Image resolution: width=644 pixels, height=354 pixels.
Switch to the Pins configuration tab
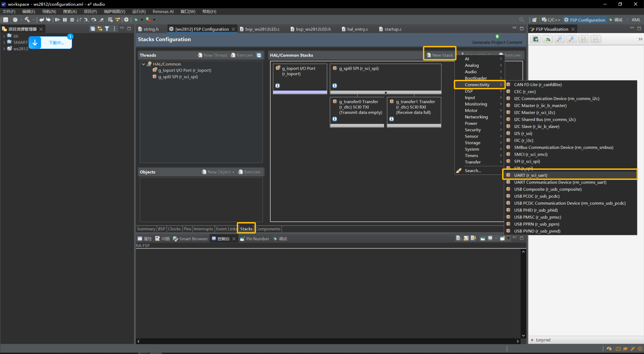coord(187,229)
